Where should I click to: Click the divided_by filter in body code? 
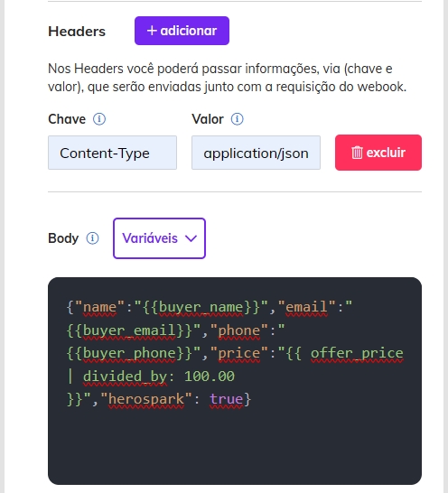pos(125,377)
